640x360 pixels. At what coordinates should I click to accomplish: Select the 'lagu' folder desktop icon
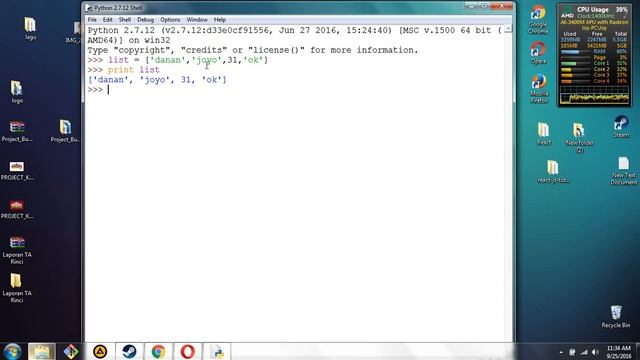(x=30, y=28)
